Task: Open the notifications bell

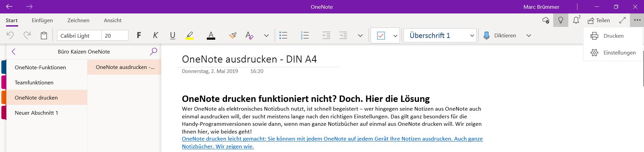Action: pos(576,21)
